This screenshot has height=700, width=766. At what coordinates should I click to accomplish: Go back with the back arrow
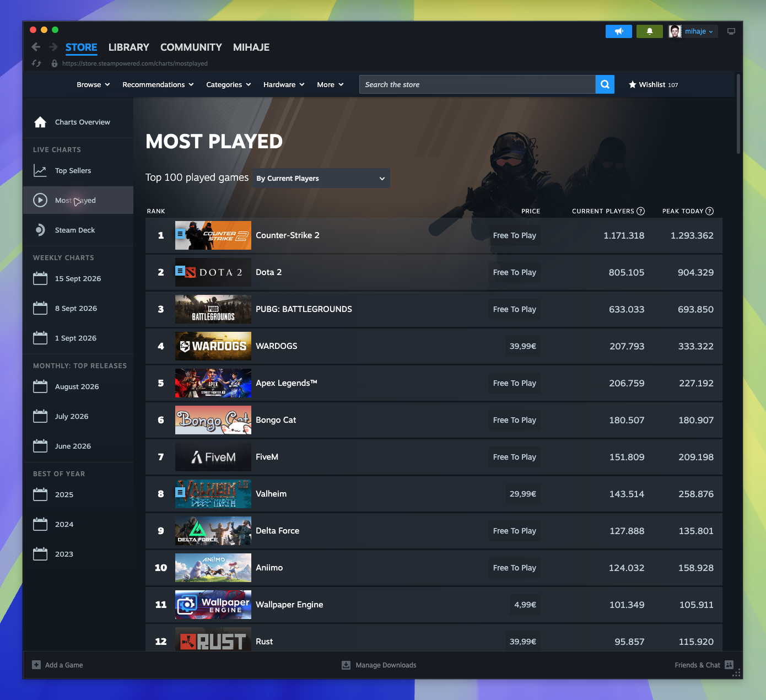[x=36, y=47]
